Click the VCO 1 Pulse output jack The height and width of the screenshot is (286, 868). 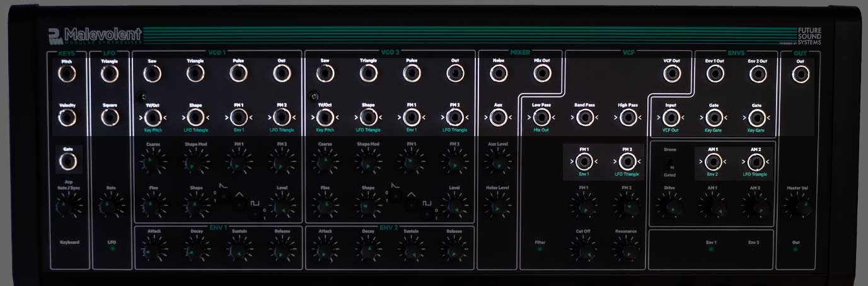click(x=238, y=74)
